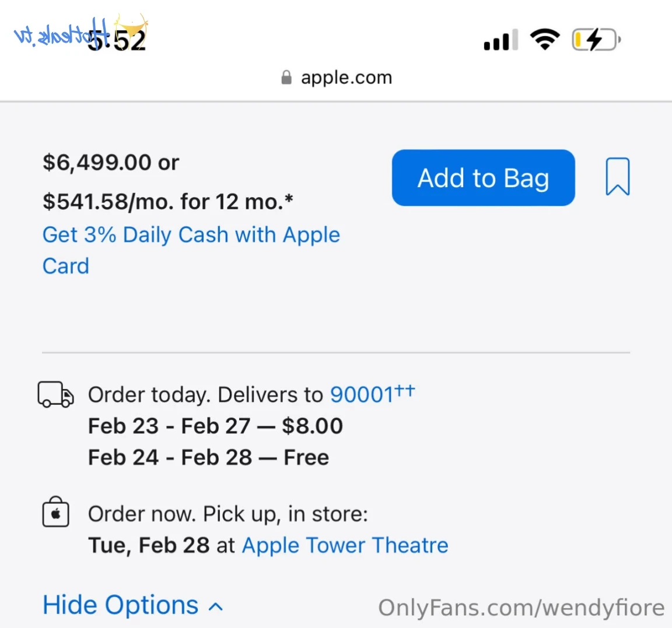Viewport: 672px width, 628px height.
Task: Tap the Tue, Feb 28 pickup date
Action: 149,545
